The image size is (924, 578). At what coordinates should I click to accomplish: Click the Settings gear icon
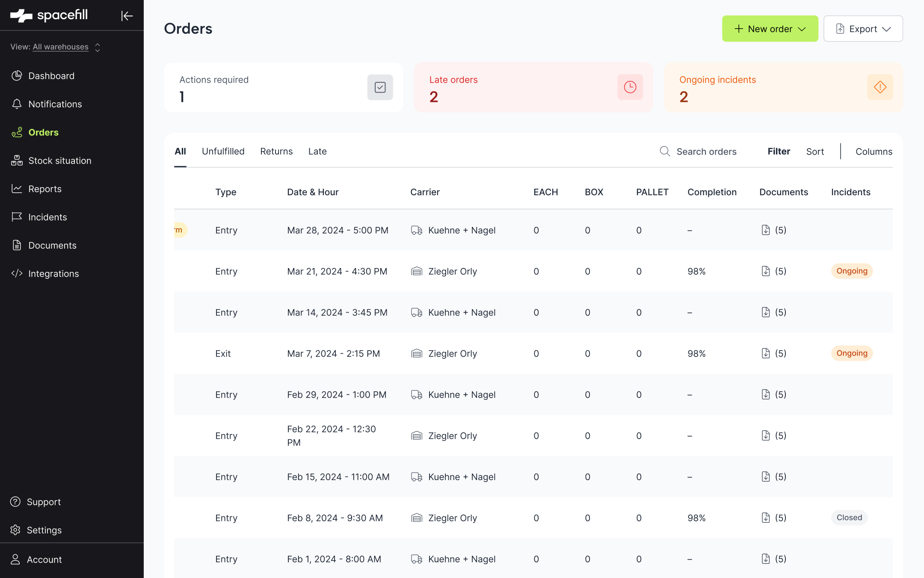[15, 530]
